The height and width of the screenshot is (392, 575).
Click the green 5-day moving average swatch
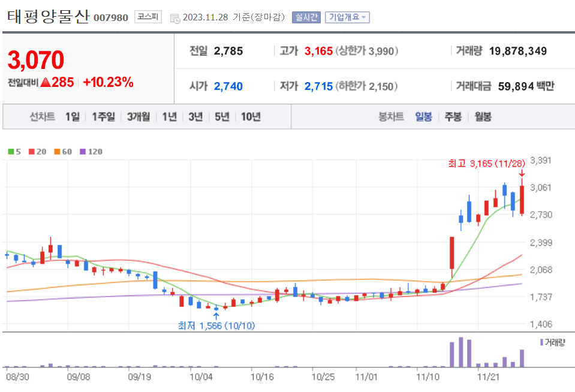[11, 152]
